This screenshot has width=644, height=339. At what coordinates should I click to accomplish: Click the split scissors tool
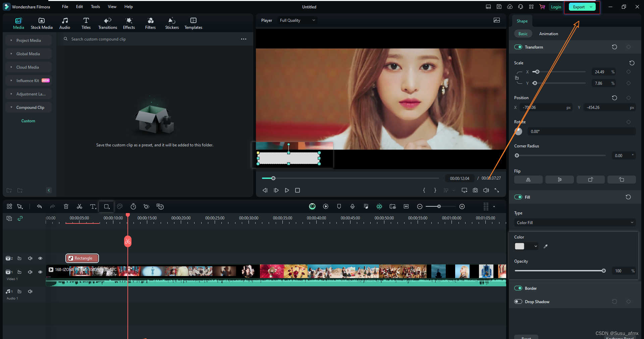click(x=79, y=207)
